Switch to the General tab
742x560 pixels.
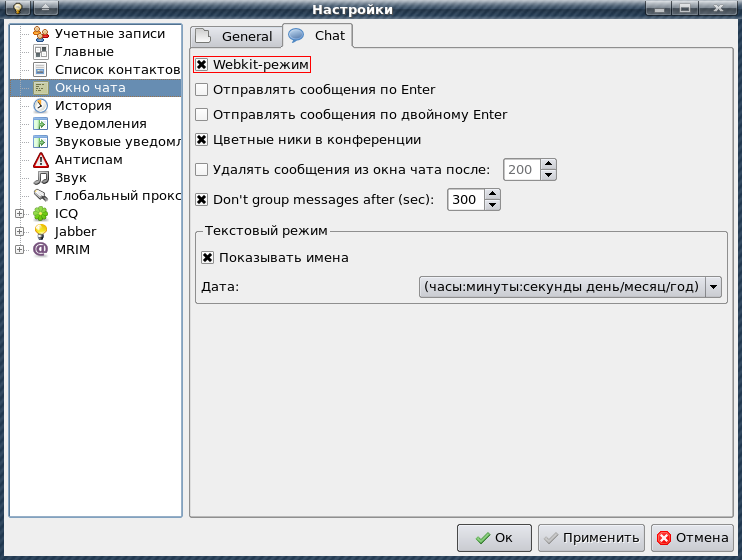pyautogui.click(x=236, y=36)
